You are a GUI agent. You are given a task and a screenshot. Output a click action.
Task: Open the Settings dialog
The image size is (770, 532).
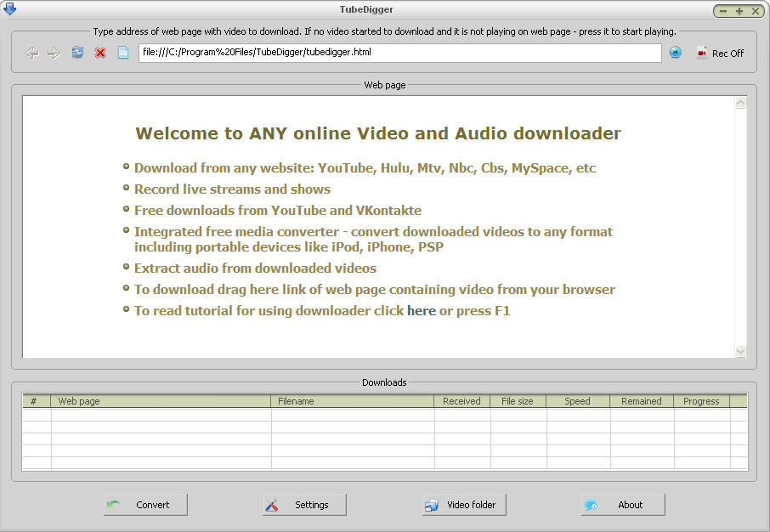[304, 505]
